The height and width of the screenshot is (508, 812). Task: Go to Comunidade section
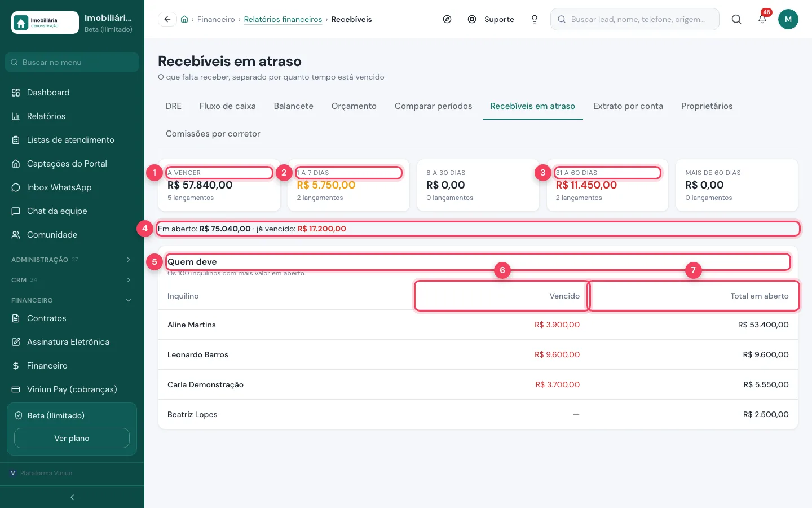coord(72,235)
